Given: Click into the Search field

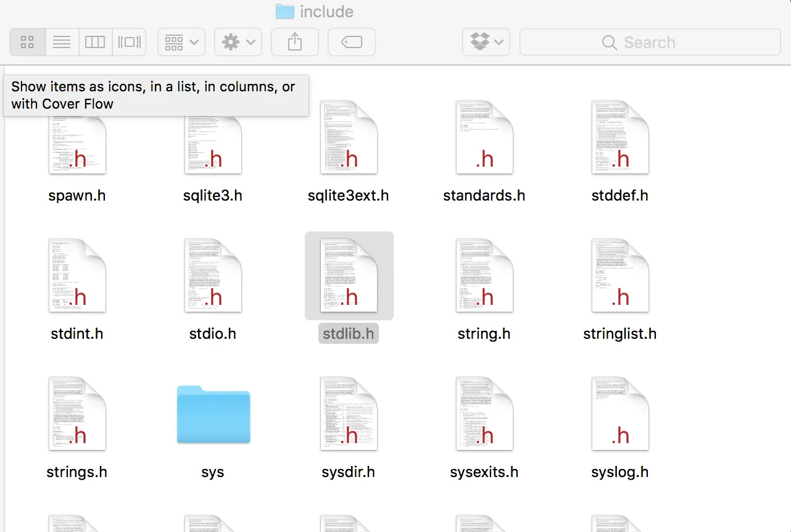Looking at the screenshot, I should pyautogui.click(x=650, y=43).
